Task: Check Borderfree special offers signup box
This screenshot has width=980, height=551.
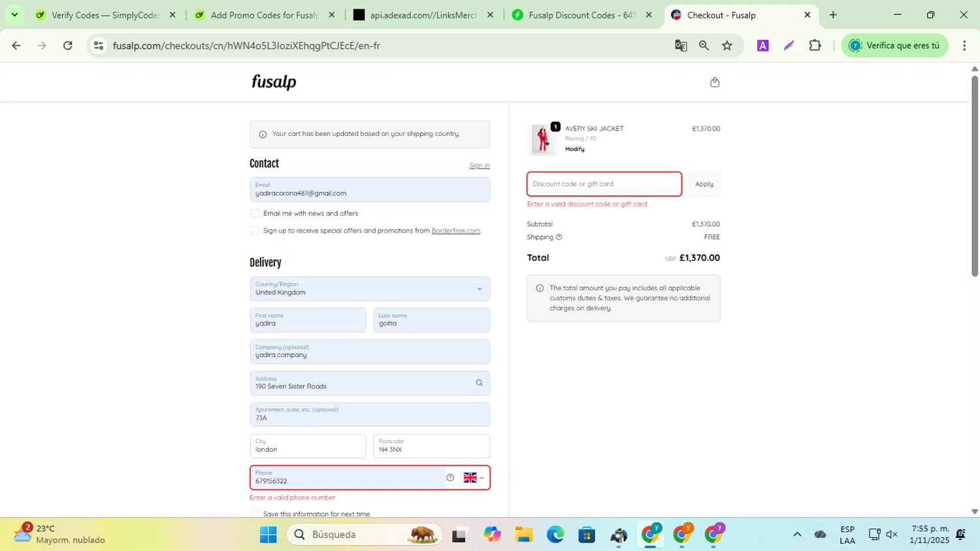Action: [x=255, y=231]
